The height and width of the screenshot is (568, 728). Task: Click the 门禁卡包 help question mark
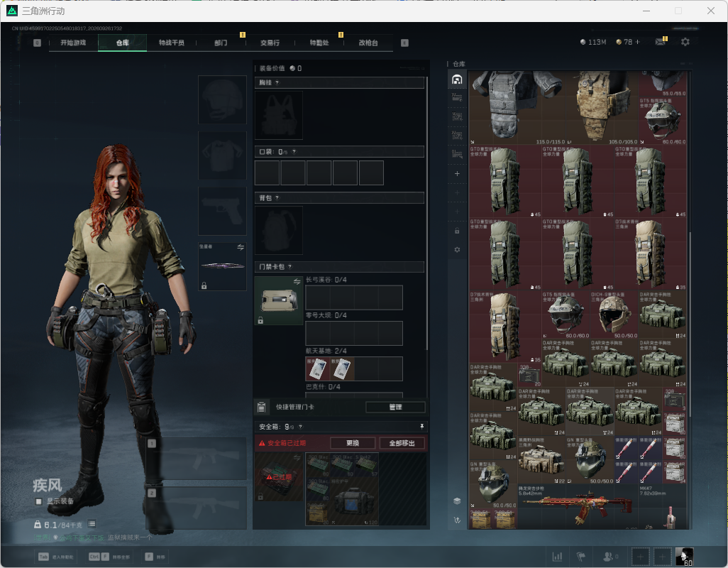289,266
